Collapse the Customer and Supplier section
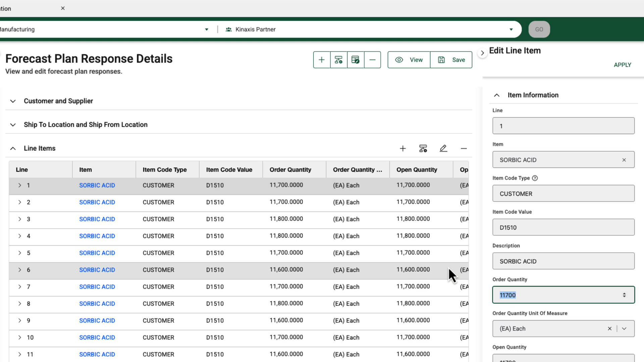644x362 pixels. point(13,101)
